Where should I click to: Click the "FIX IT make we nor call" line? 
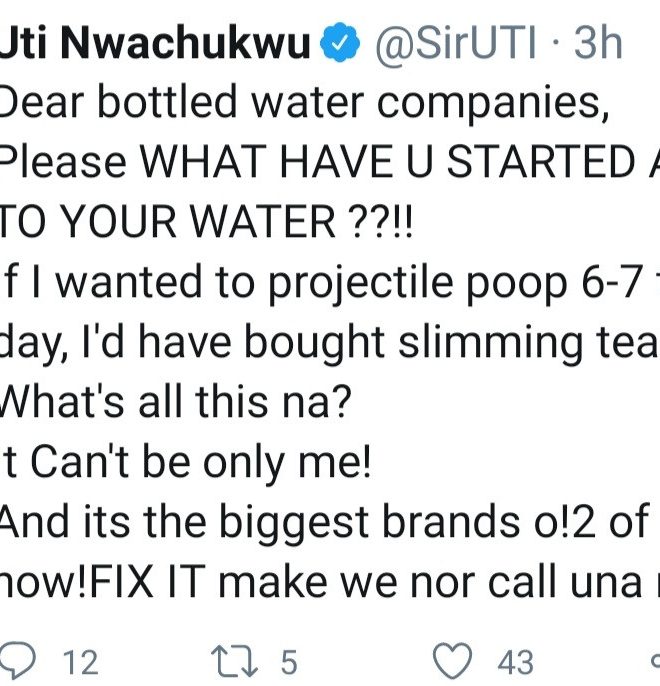click(x=330, y=583)
